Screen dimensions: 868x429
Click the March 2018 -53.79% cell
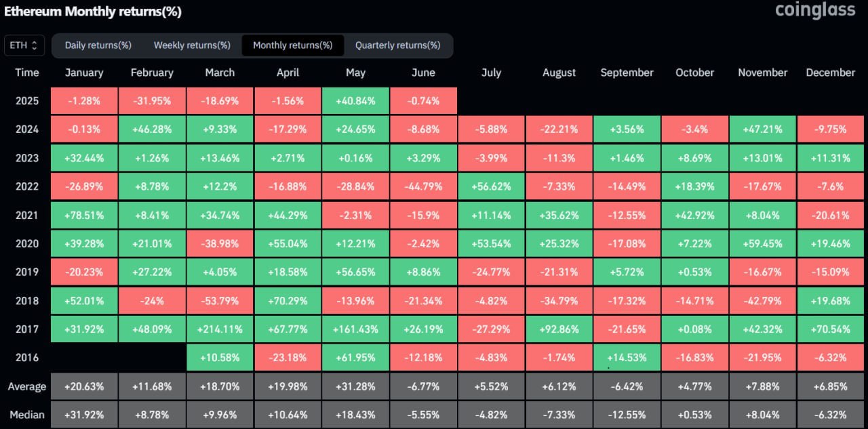220,301
